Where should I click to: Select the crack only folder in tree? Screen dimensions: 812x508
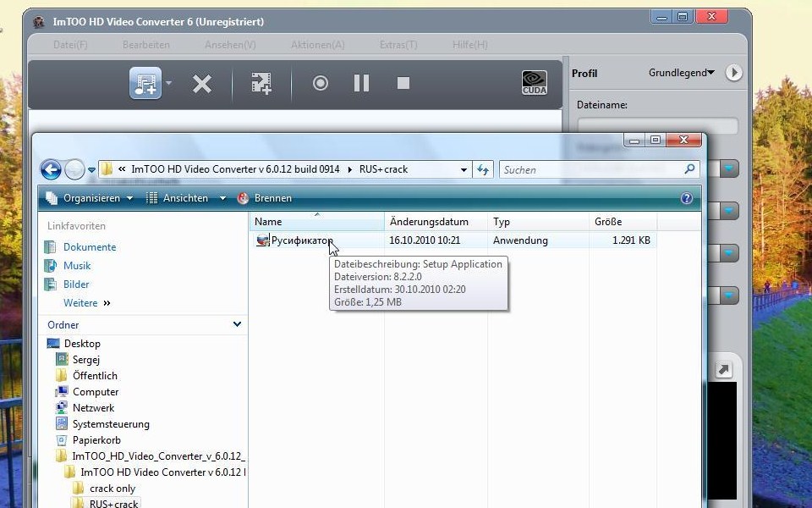[112, 489]
